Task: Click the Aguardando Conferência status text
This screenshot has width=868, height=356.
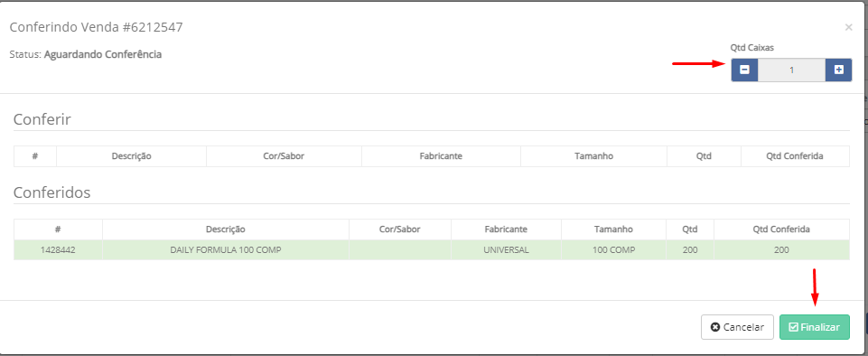Action: coord(103,54)
